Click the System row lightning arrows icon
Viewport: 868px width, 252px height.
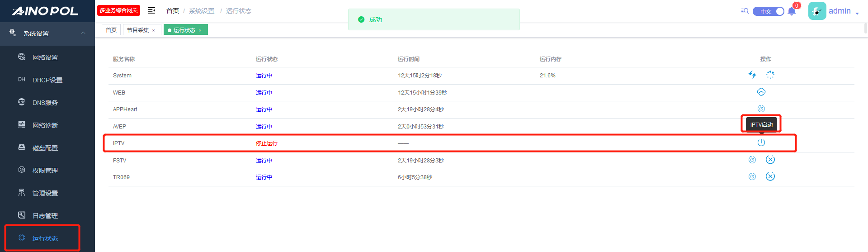coord(752,75)
